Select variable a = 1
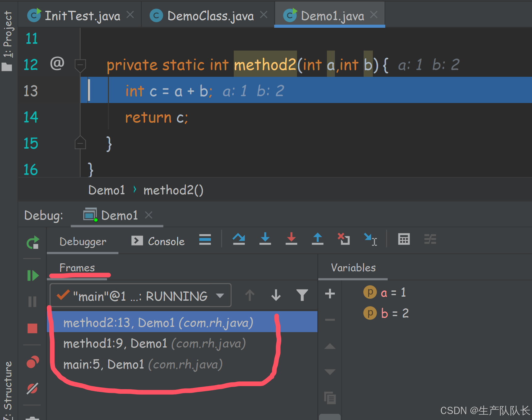Image resolution: width=532 pixels, height=420 pixels. [x=385, y=292]
